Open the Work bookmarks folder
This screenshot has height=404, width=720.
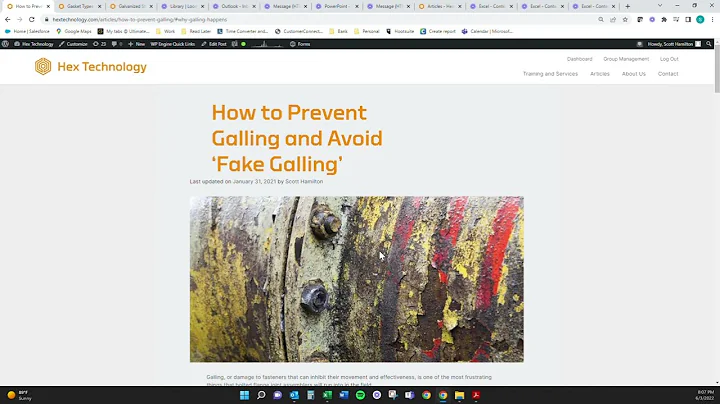coord(165,31)
